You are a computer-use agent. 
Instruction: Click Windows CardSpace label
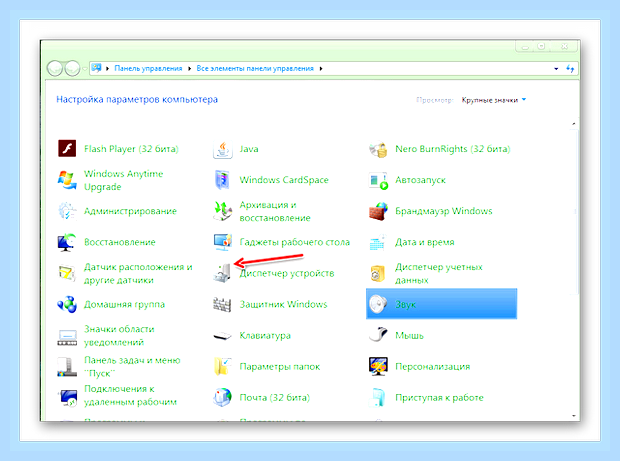[x=284, y=180]
